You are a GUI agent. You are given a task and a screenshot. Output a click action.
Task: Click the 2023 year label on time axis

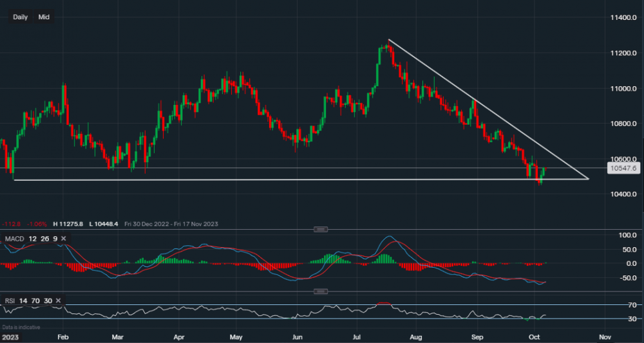tap(10, 337)
